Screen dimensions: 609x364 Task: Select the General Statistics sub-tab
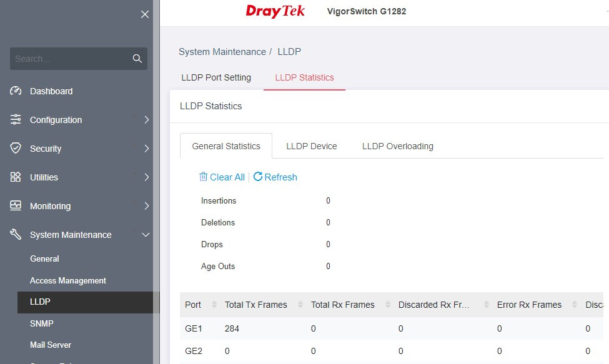tap(226, 146)
